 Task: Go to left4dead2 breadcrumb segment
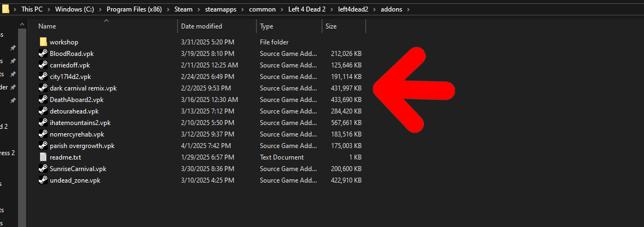(353, 9)
